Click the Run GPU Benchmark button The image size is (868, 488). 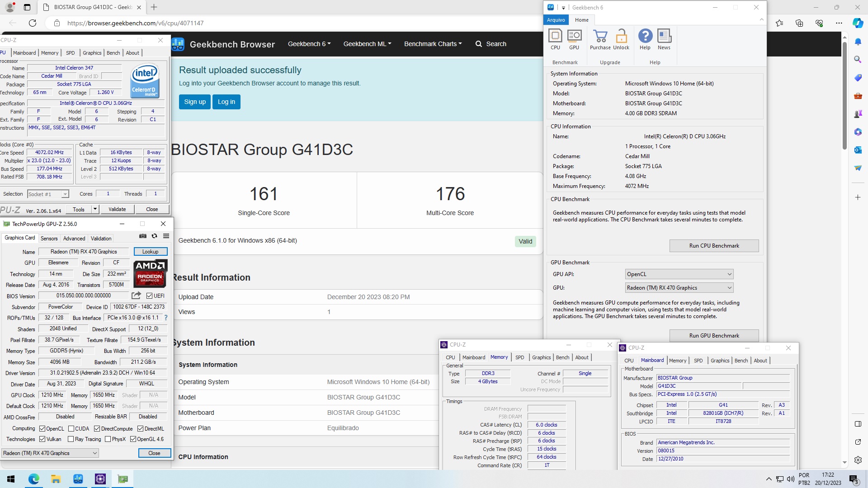click(x=714, y=336)
